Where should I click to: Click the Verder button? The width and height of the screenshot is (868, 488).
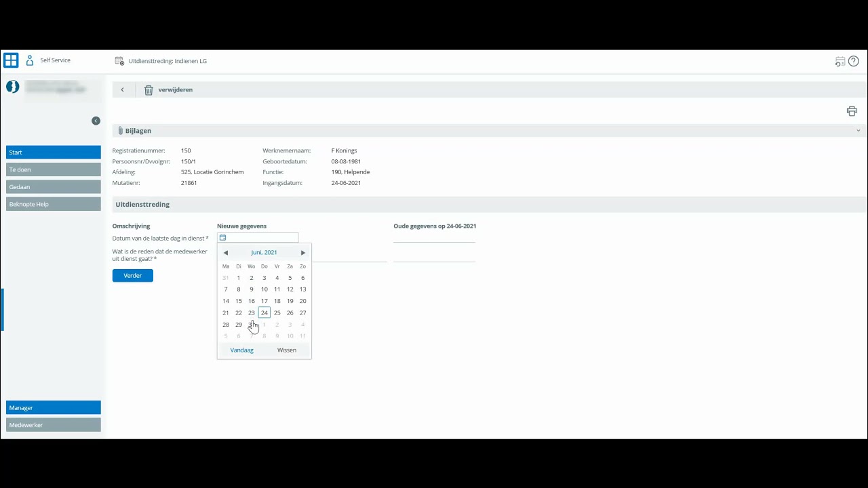click(133, 276)
